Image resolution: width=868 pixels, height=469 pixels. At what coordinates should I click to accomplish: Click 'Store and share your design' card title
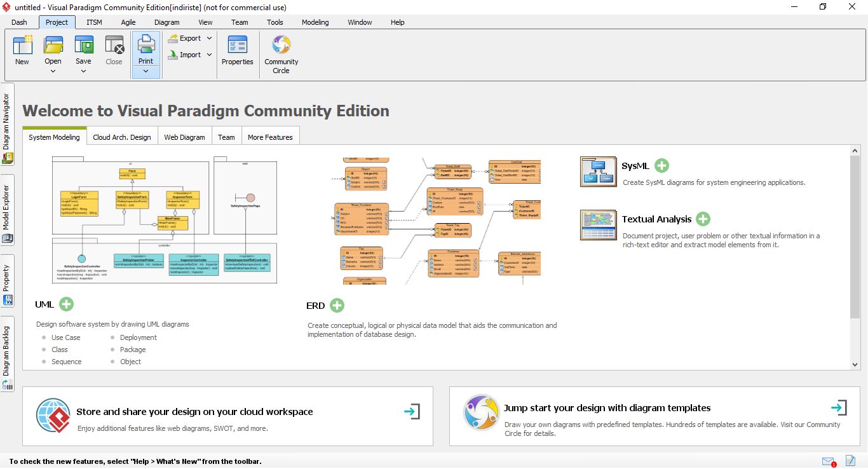coord(194,412)
